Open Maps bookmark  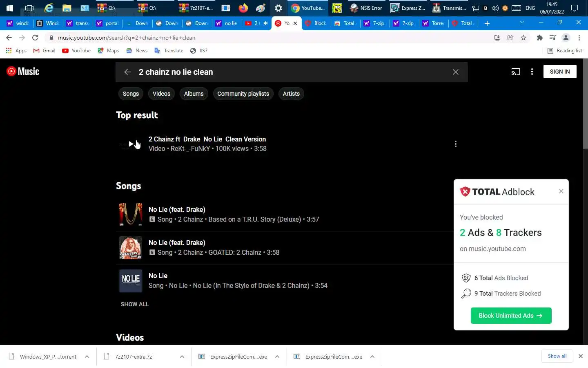point(108,51)
